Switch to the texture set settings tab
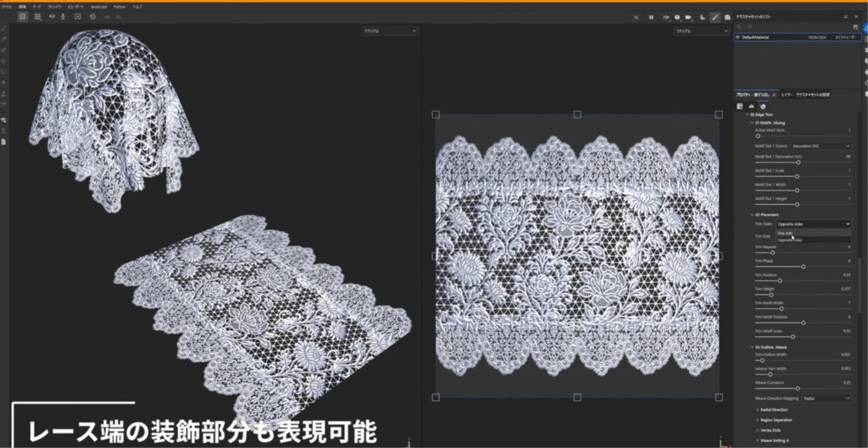868x448 pixels. pyautogui.click(x=813, y=95)
